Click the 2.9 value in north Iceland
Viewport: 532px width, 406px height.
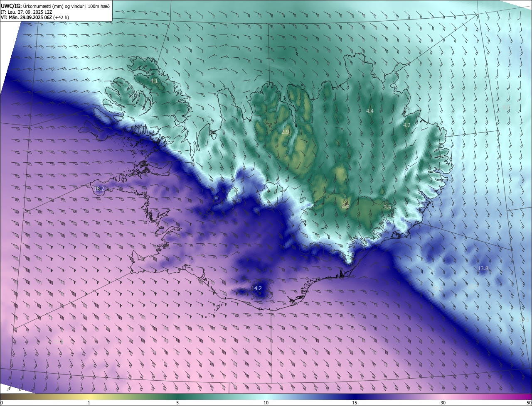[x=285, y=132]
